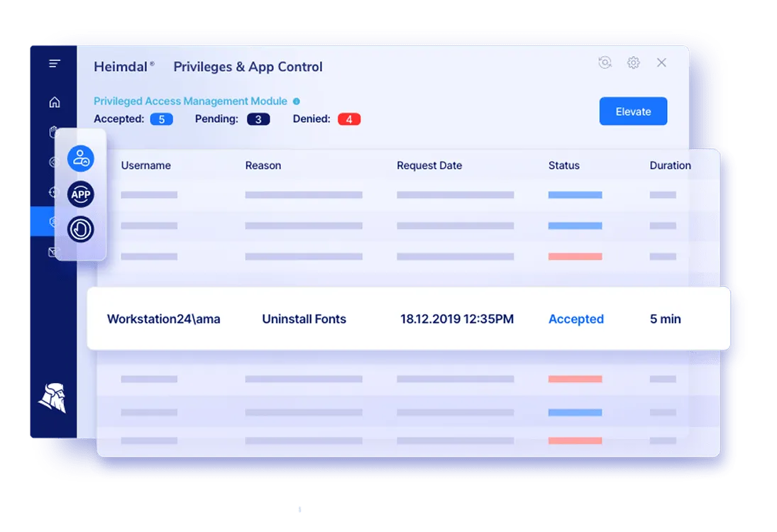Click the Elevate button
The width and height of the screenshot is (777, 532).
(x=633, y=111)
